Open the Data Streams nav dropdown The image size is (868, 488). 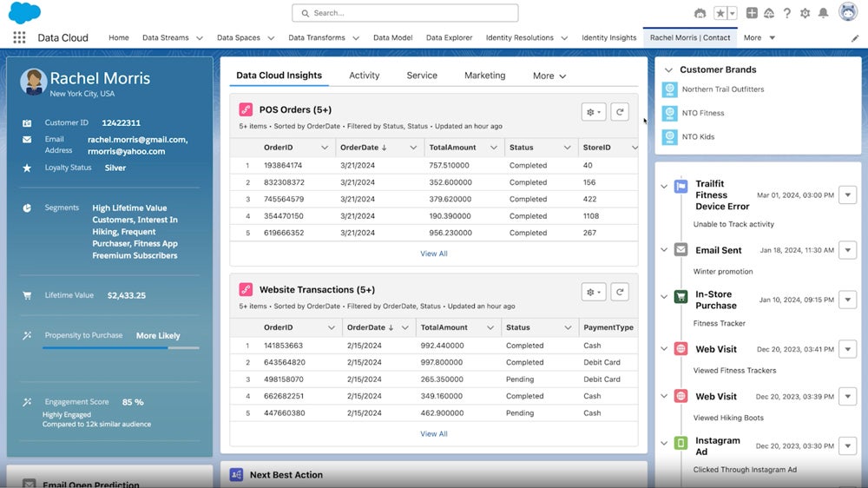(200, 38)
